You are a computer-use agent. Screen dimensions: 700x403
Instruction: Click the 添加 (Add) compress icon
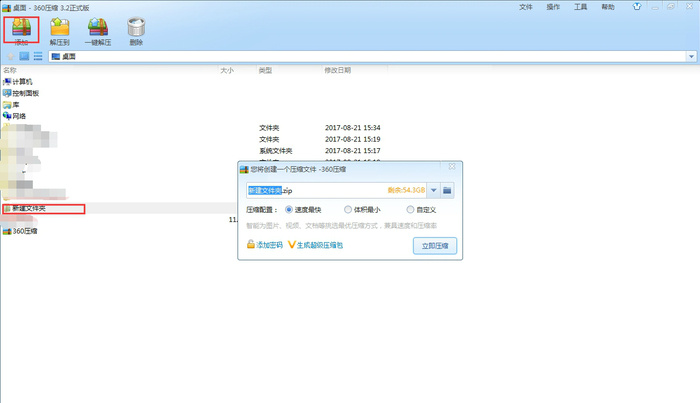click(x=21, y=27)
